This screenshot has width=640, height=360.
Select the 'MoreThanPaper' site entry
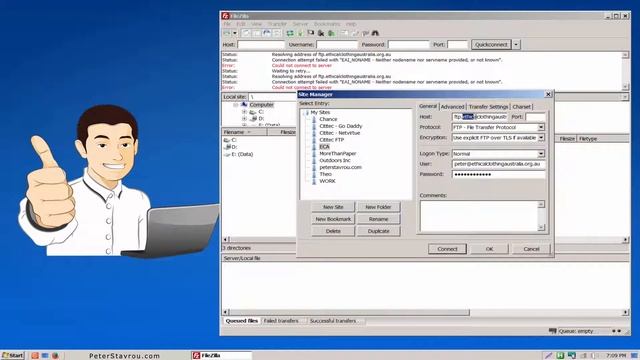point(338,153)
